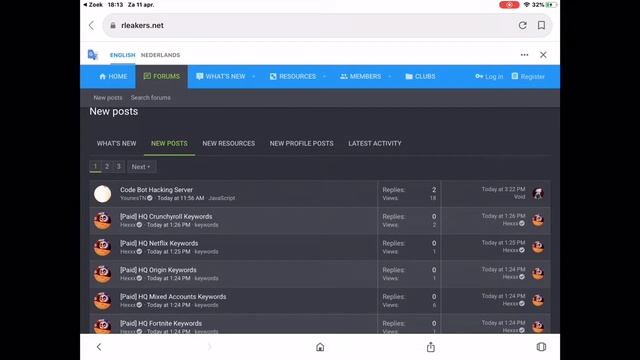The height and width of the screenshot is (360, 640).
Task: Open translate bar more options dots
Action: (524, 55)
